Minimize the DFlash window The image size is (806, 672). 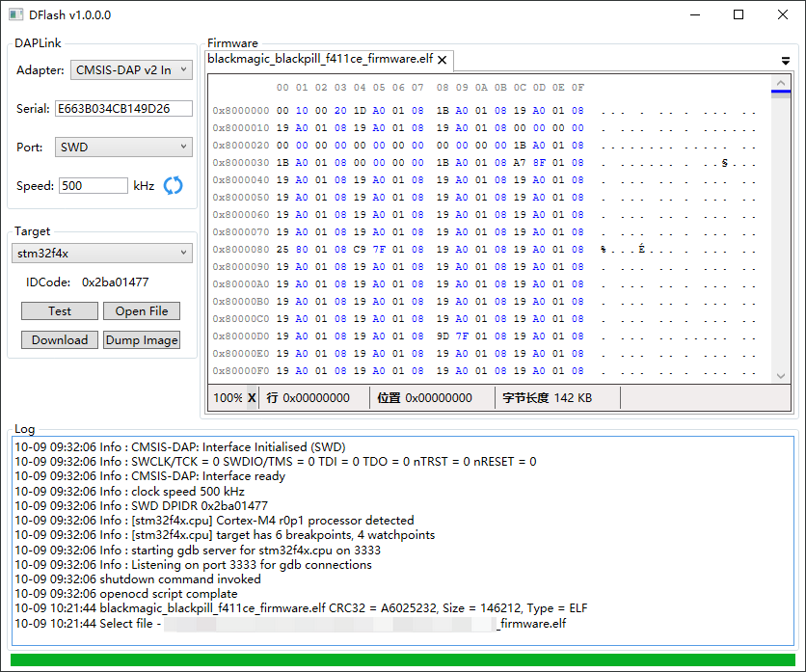[x=694, y=14]
